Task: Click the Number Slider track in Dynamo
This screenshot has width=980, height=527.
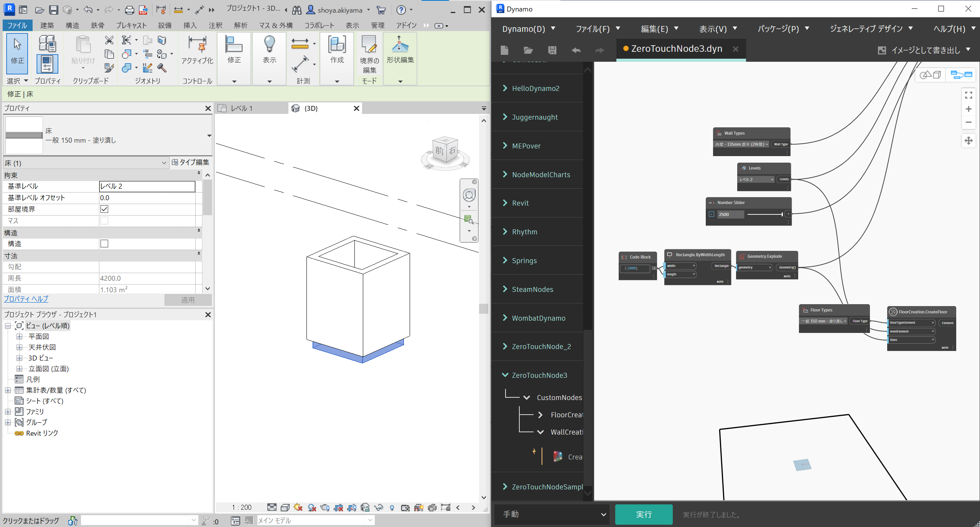Action: pos(764,214)
